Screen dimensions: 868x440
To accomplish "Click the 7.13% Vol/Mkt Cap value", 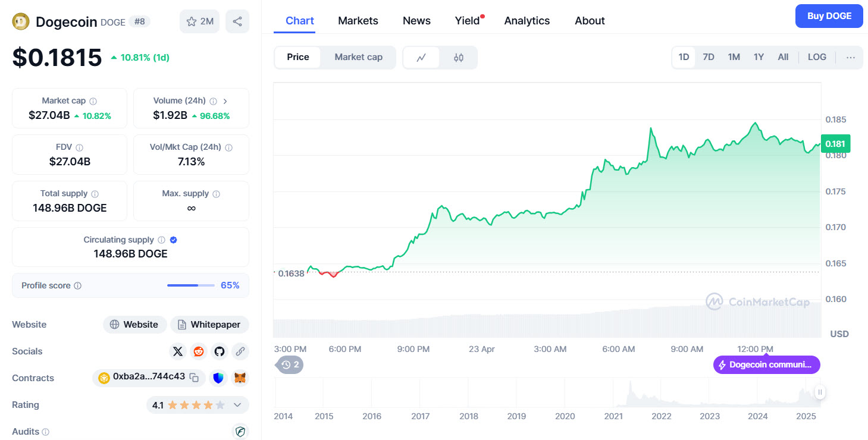I will click(191, 162).
